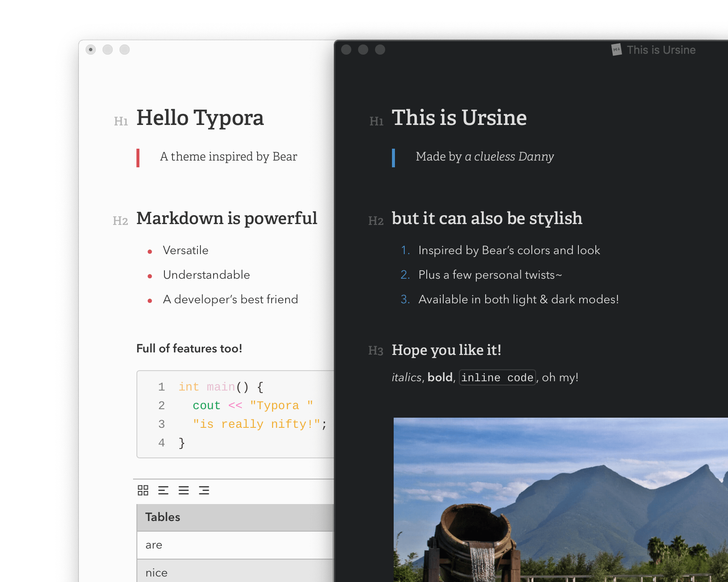
Task: Zoom the dark Ursine window
Action: click(380, 50)
